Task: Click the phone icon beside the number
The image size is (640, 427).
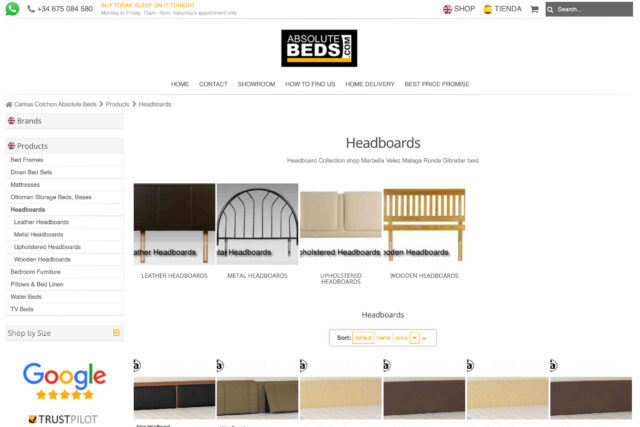Action: (x=31, y=9)
